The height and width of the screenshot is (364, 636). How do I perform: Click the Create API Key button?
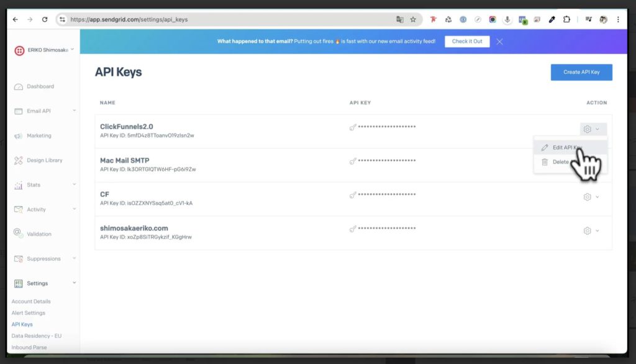coord(581,72)
